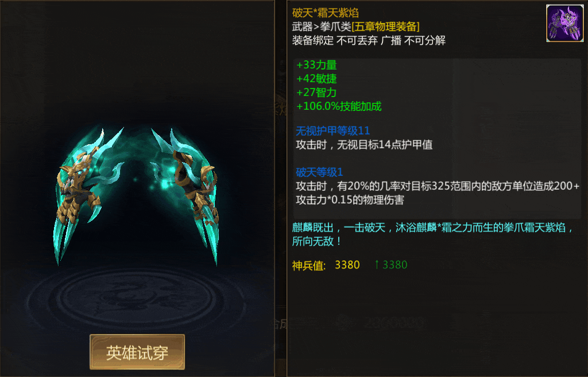This screenshot has width=588, height=377.
Task: Click the green up-arrow 3380 indicator
Action: pos(390,265)
